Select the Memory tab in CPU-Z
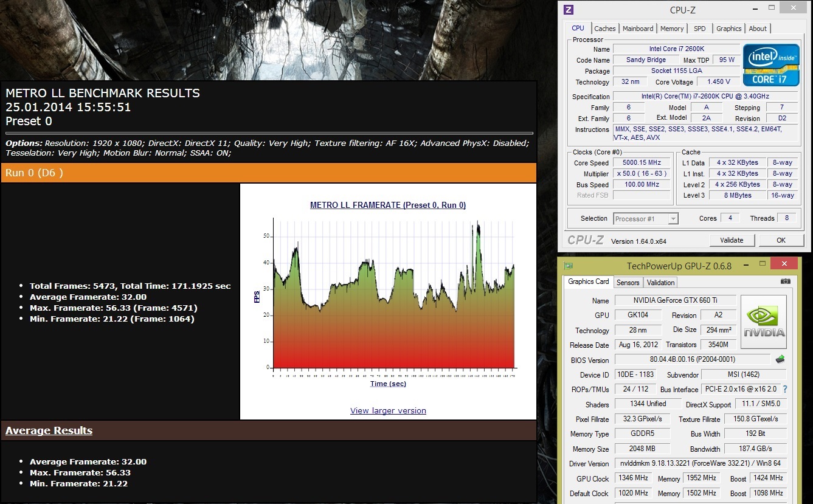 pos(672,29)
